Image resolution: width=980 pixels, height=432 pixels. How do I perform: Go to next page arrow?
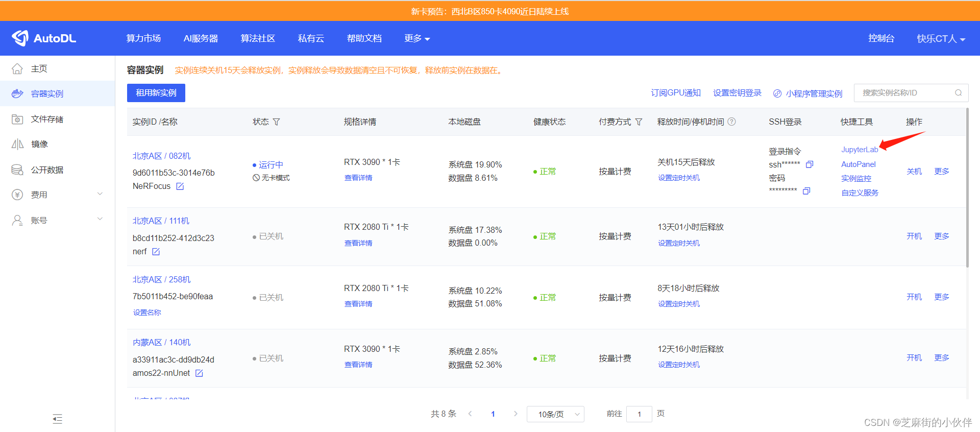516,414
